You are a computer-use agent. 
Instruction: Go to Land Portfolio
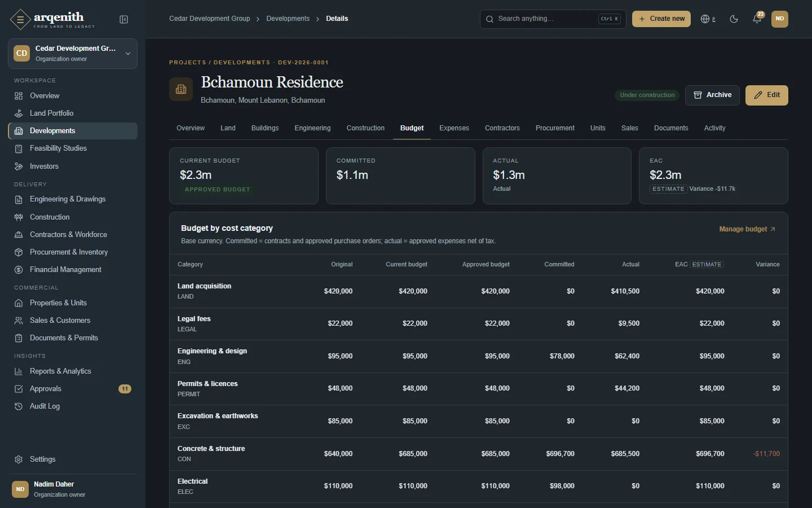(73, 113)
